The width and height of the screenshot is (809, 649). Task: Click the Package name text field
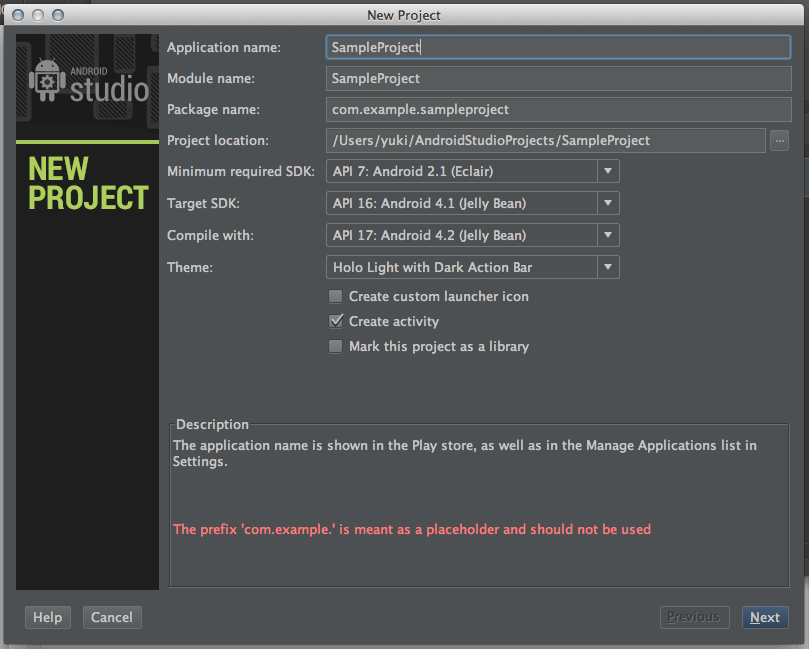(558, 109)
